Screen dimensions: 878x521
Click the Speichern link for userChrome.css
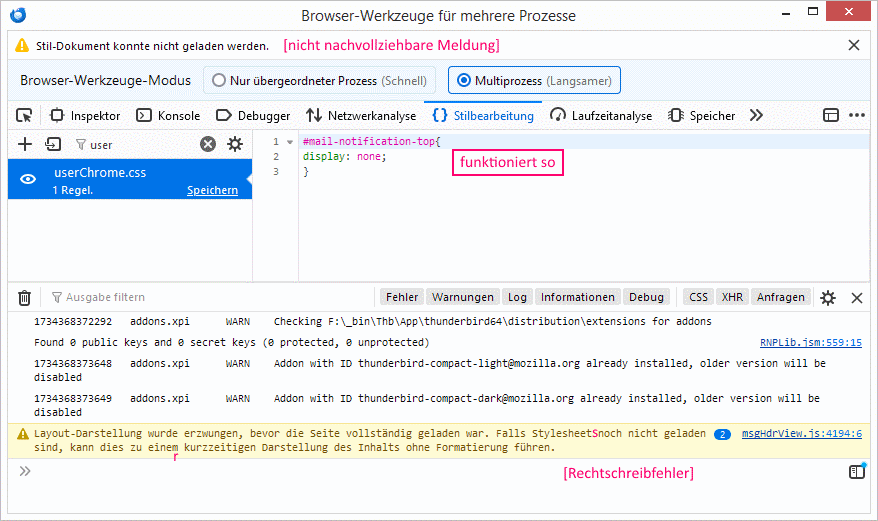point(212,190)
